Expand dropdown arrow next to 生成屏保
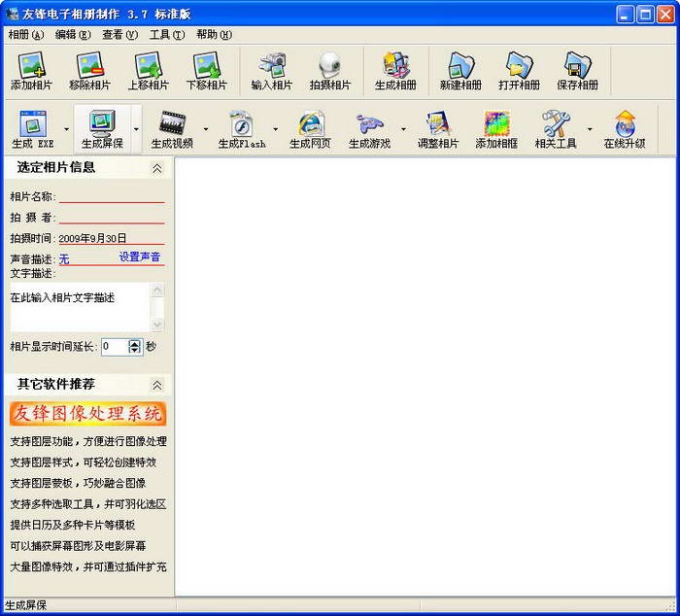680x616 pixels. (x=136, y=129)
